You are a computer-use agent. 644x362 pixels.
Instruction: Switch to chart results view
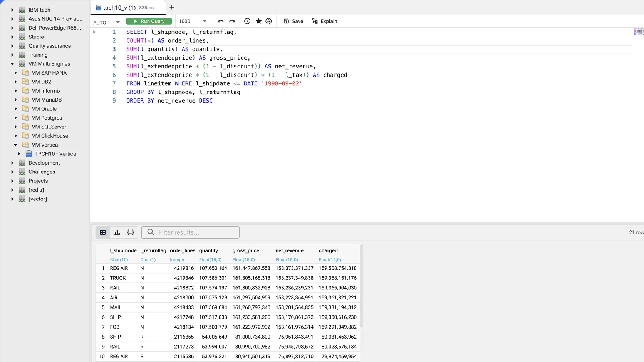click(117, 232)
